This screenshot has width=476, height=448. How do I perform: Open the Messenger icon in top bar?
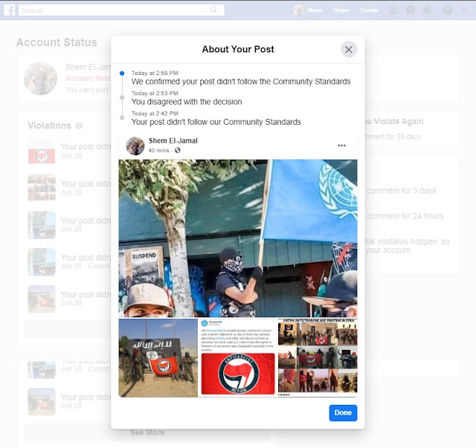click(410, 10)
